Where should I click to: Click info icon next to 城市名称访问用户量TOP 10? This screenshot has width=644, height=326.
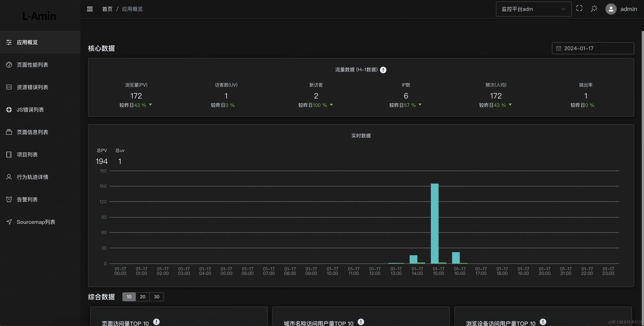tap(361, 322)
